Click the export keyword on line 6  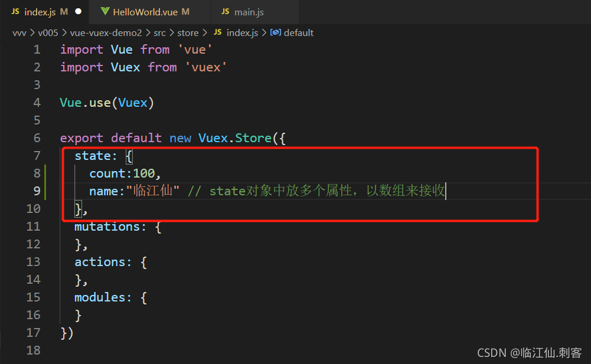tap(81, 139)
